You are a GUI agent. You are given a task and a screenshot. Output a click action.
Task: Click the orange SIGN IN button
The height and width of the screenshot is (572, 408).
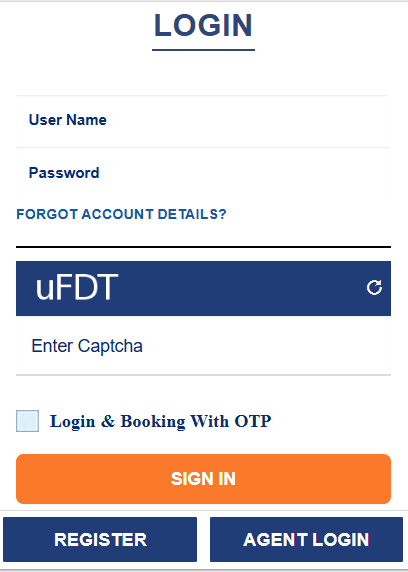click(203, 479)
